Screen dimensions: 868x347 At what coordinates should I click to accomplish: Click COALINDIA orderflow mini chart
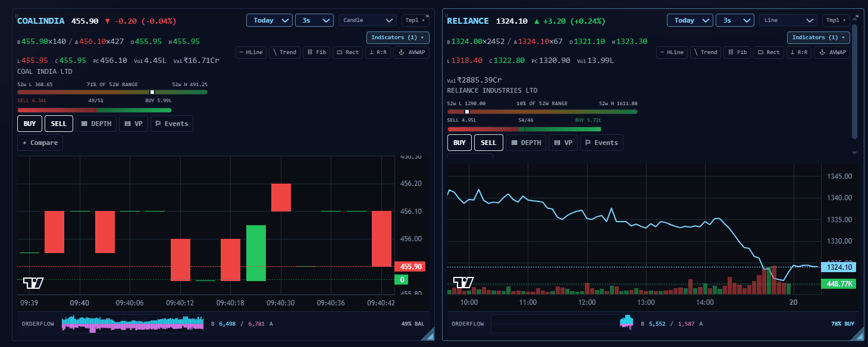[x=132, y=324]
